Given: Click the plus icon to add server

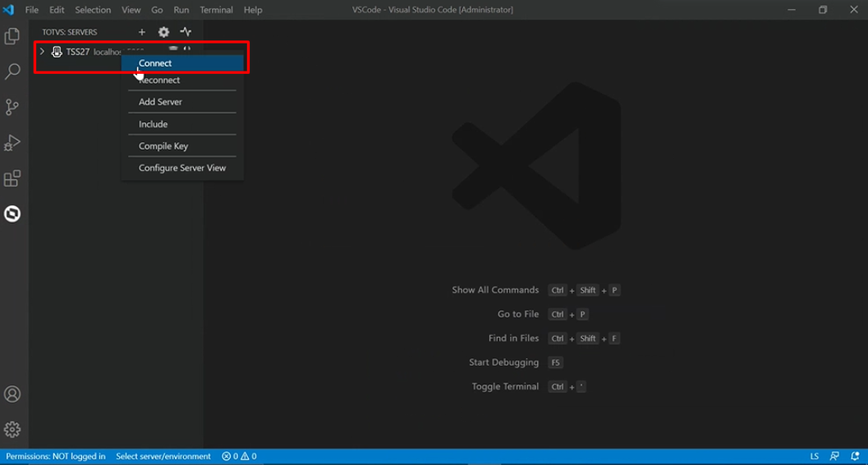Looking at the screenshot, I should pyautogui.click(x=142, y=32).
